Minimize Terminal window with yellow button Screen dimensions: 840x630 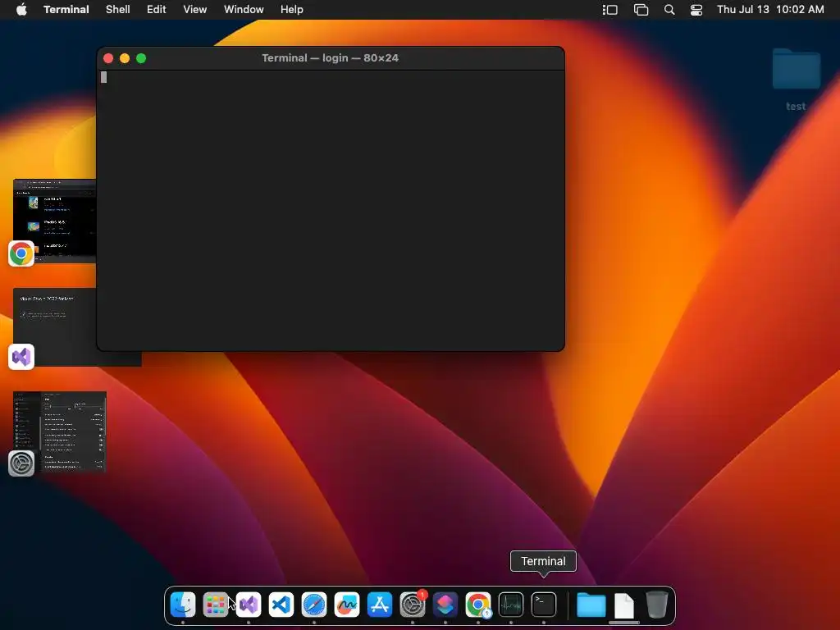[125, 58]
